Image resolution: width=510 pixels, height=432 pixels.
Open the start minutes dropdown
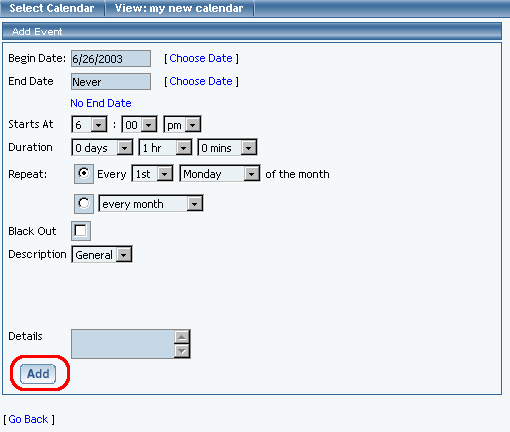pos(139,125)
